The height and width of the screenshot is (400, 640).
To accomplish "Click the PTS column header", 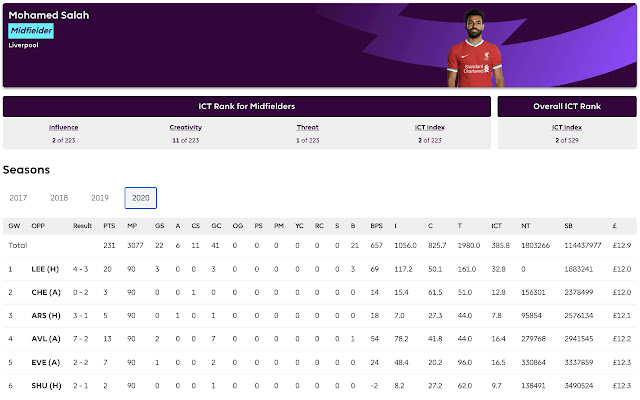I will tap(109, 226).
